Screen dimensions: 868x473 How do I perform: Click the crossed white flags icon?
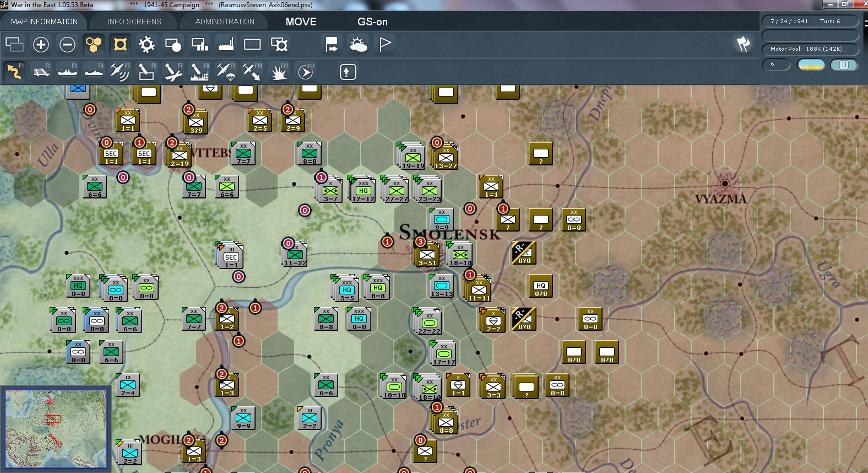coord(744,44)
